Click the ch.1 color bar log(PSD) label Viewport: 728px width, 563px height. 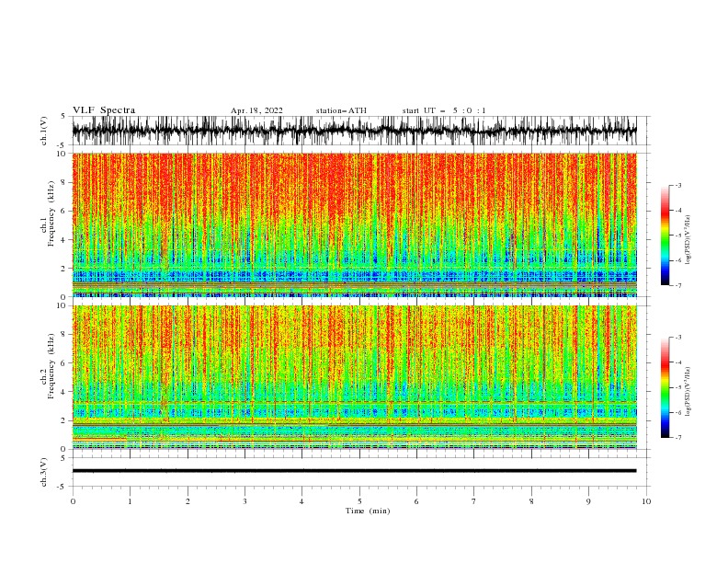point(688,240)
